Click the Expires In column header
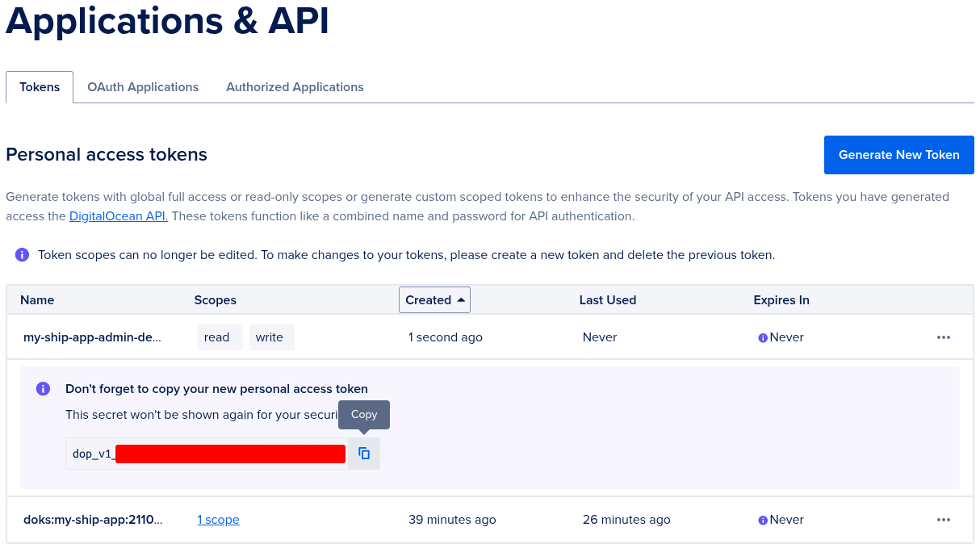980x548 pixels. 781,300
